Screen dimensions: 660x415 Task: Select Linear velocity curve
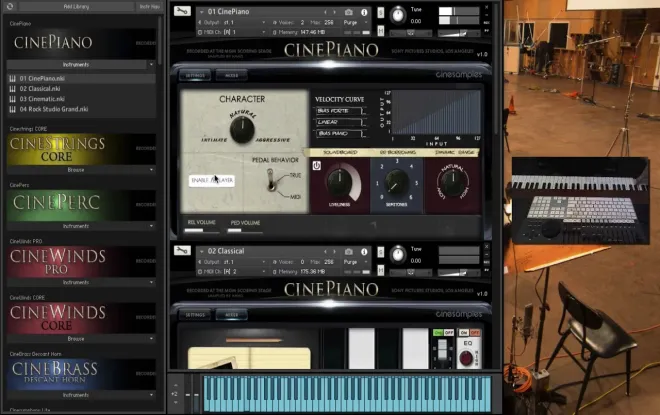339,122
